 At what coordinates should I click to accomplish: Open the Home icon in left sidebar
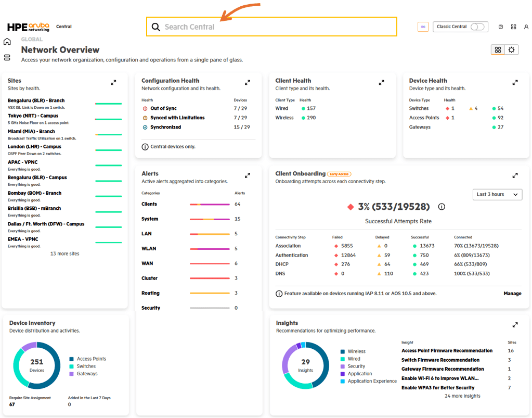coord(7,42)
